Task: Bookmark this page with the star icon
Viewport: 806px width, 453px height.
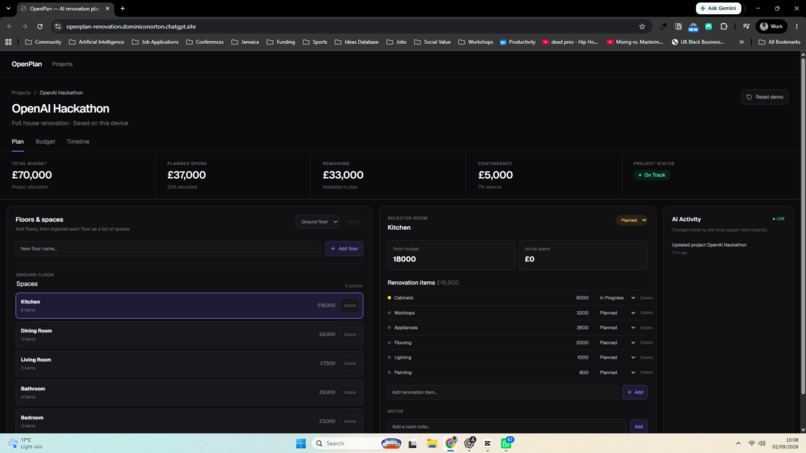Action: click(x=642, y=26)
